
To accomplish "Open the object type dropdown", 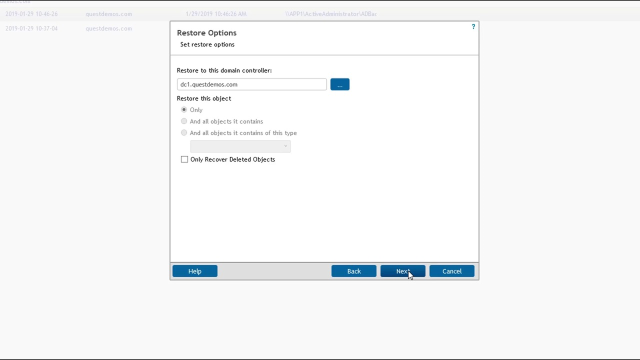I will point(240,146).
